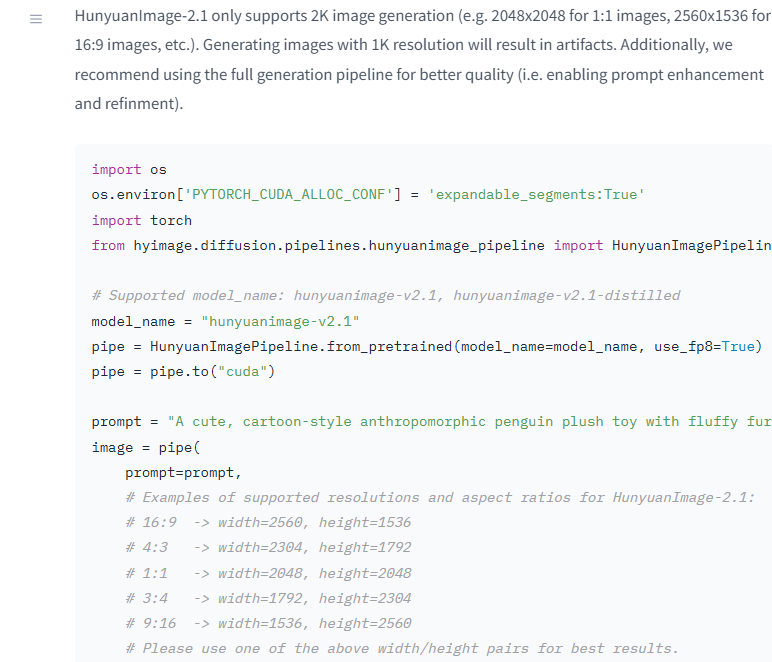Click the 16:9 width=2560 height=1536 comment
The width and height of the screenshot is (772, 662).
point(268,523)
